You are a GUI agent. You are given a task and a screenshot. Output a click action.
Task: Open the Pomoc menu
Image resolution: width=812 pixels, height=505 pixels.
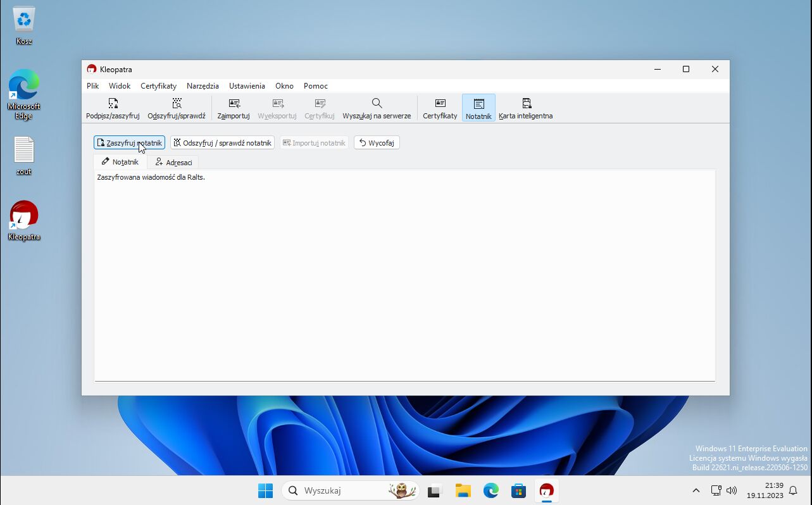[315, 86]
